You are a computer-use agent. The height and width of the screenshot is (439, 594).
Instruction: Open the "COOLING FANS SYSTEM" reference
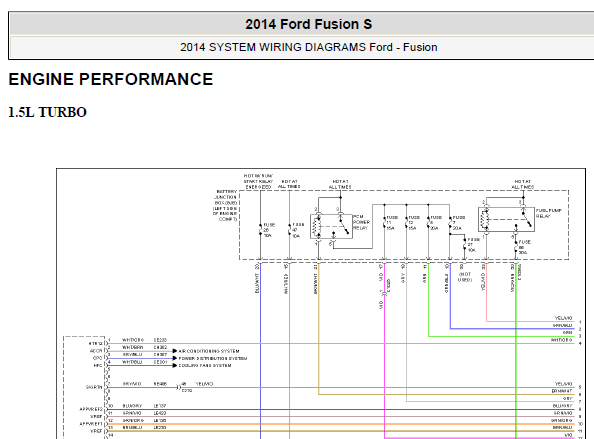point(205,366)
